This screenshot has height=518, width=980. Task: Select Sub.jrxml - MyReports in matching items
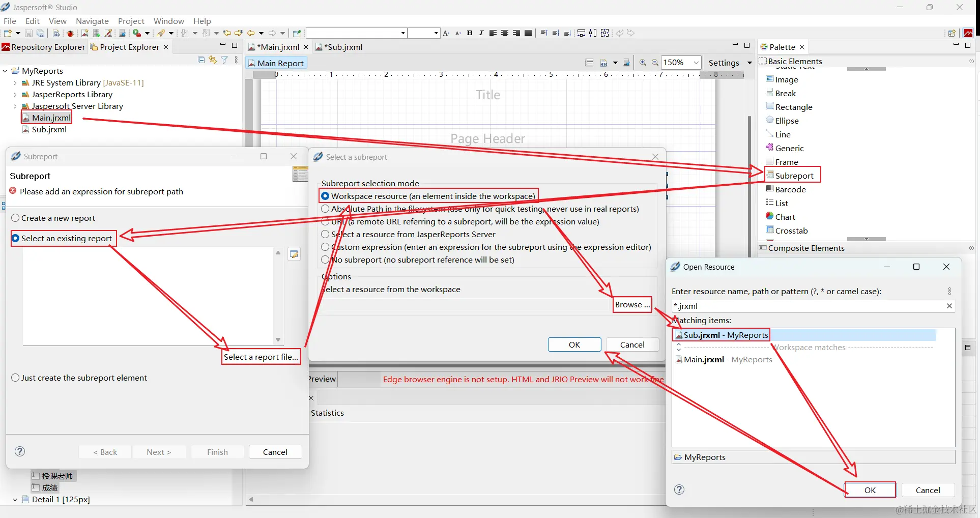[804, 335]
